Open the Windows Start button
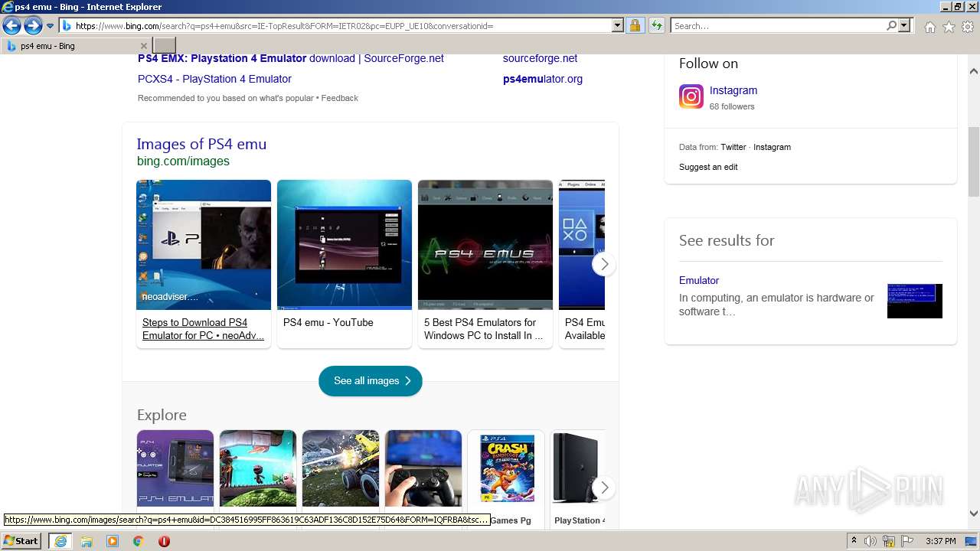 point(21,541)
